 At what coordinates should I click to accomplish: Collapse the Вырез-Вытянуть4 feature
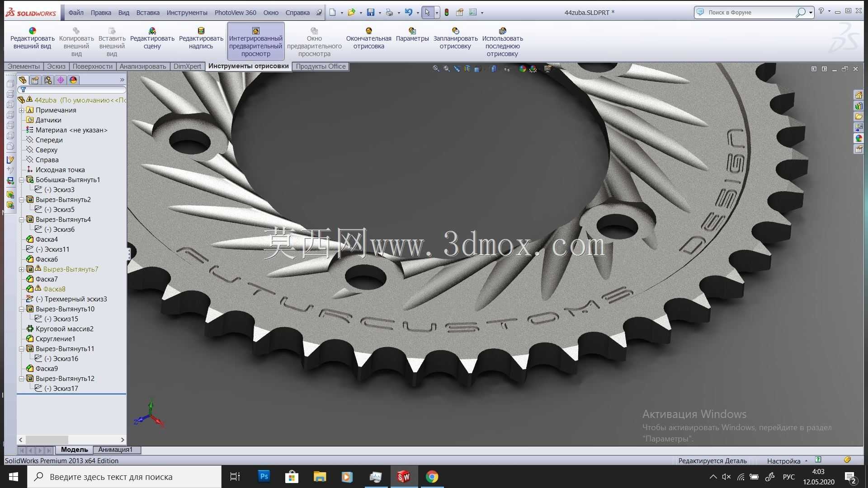click(x=21, y=220)
